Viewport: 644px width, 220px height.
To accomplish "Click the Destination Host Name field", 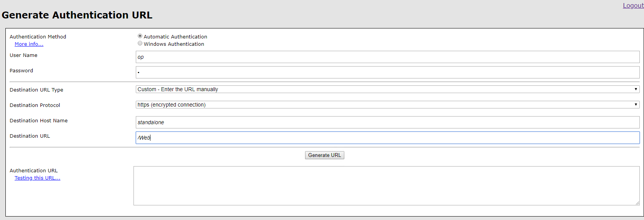I will 387,122.
